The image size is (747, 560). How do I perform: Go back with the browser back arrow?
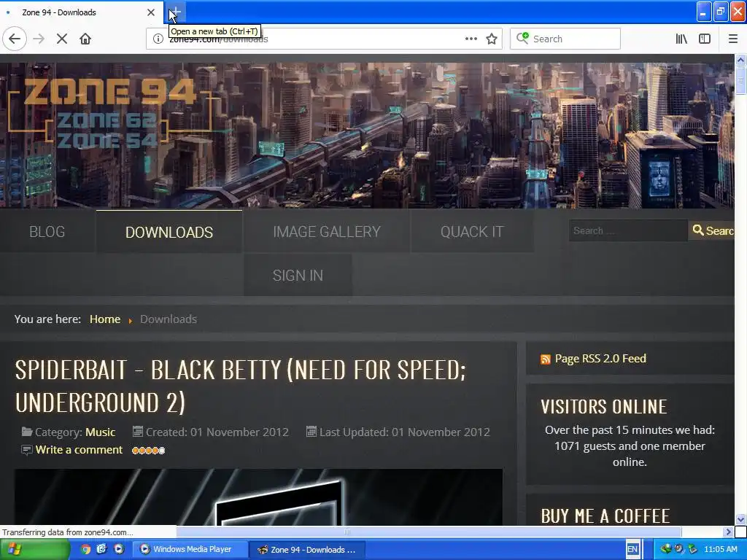click(15, 39)
